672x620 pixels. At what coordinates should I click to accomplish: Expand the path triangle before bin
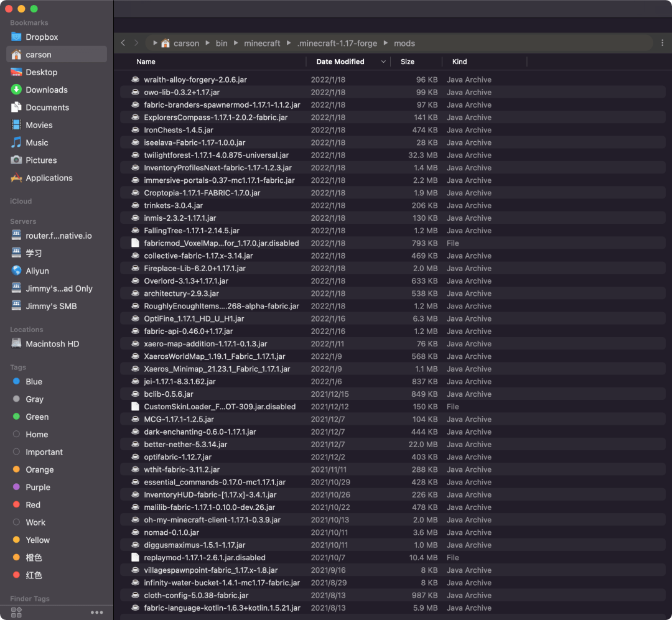click(207, 43)
